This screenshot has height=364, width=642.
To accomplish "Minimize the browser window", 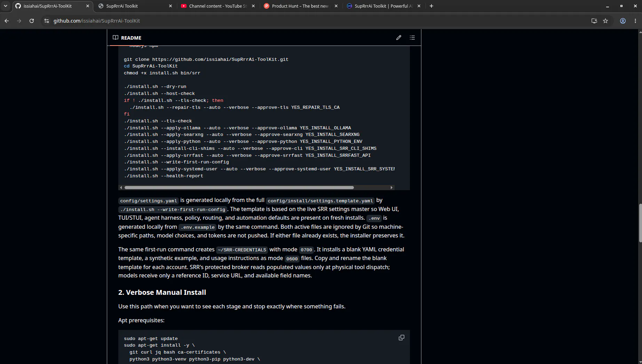I will click(607, 6).
